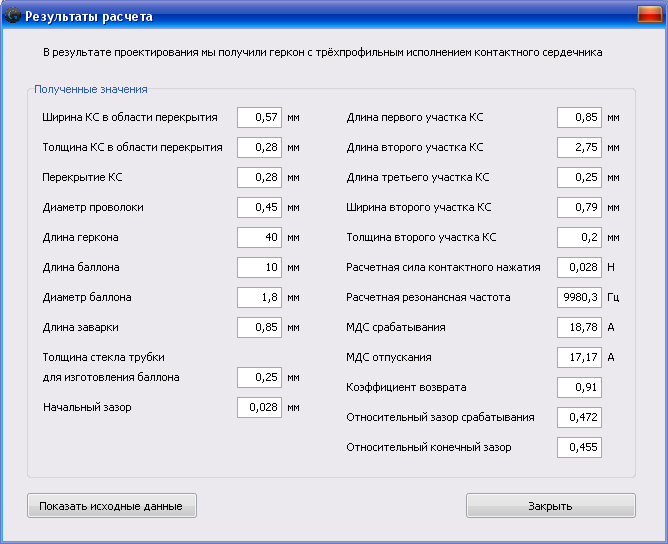
Task: Click the label Начальный зазор
Action: (87, 407)
